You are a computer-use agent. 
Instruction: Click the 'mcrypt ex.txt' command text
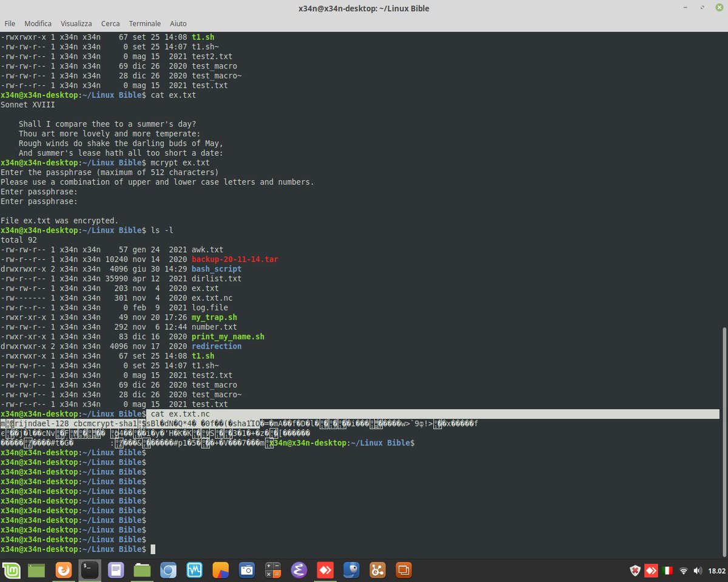(180, 163)
